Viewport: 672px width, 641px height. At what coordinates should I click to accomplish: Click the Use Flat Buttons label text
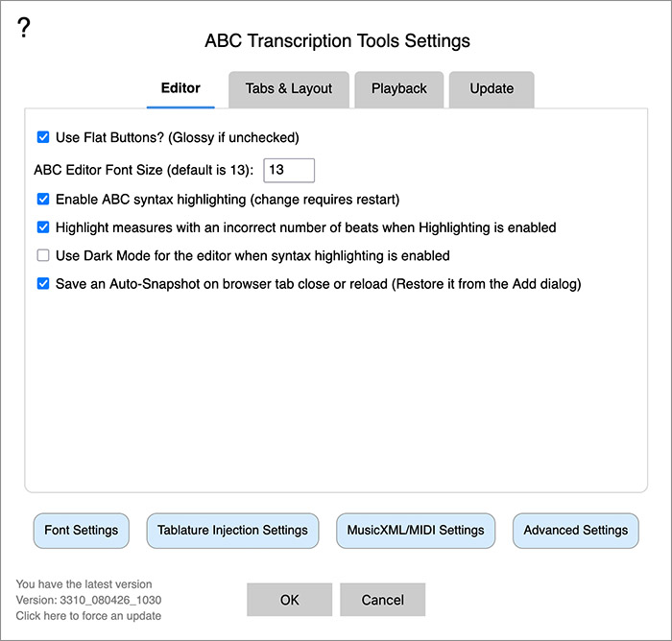pos(178,137)
